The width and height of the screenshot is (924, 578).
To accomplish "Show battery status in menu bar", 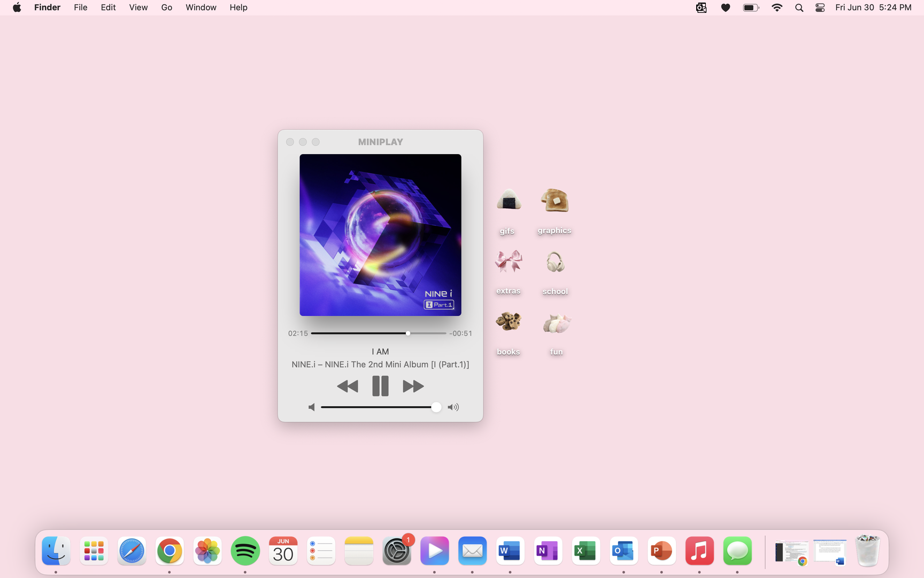I will (x=751, y=7).
